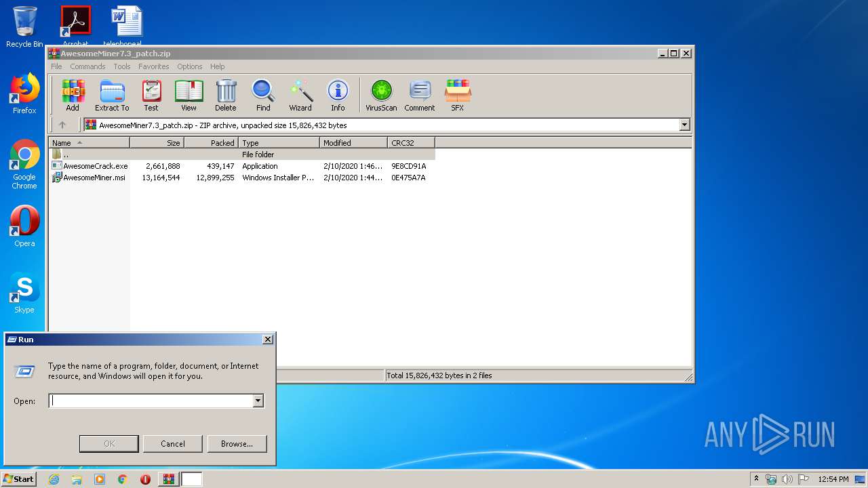Click the network tray icon
Image resolution: width=868 pixels, height=488 pixels.
point(771,479)
